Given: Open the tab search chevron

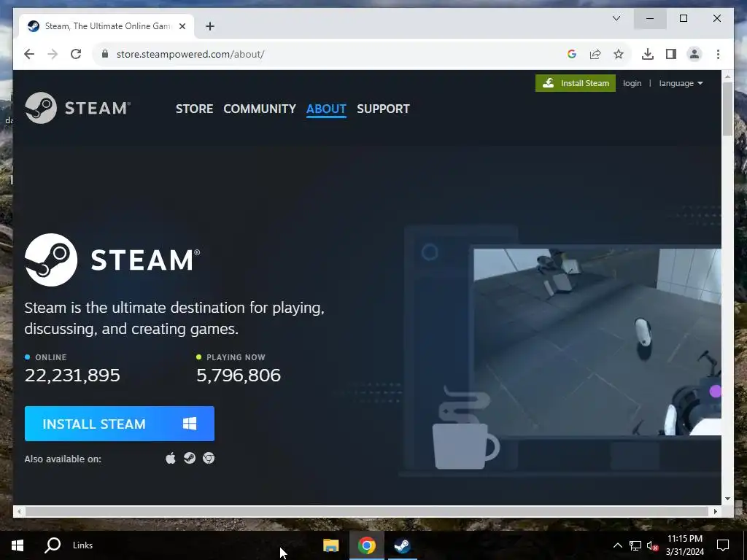Looking at the screenshot, I should click(616, 18).
